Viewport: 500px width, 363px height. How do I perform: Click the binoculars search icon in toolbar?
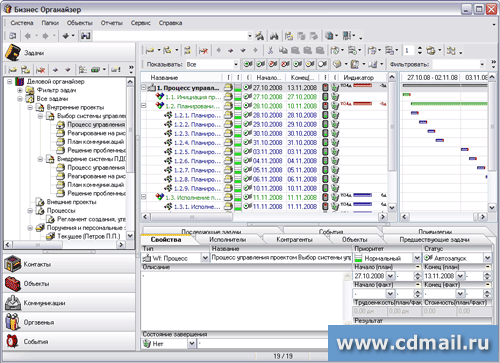274,36
